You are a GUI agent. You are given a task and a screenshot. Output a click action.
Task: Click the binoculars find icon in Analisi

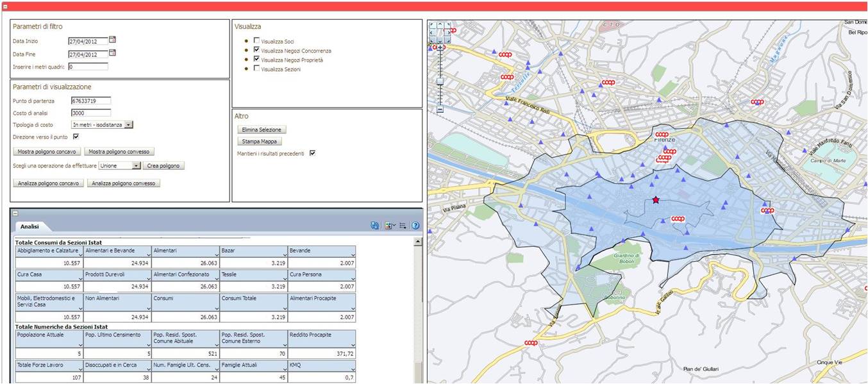[375, 226]
